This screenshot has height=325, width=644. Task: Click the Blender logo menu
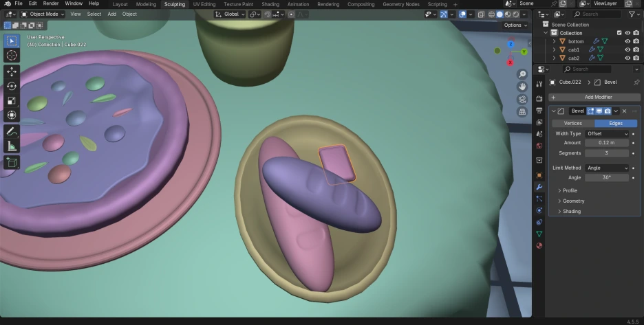click(x=8, y=3)
